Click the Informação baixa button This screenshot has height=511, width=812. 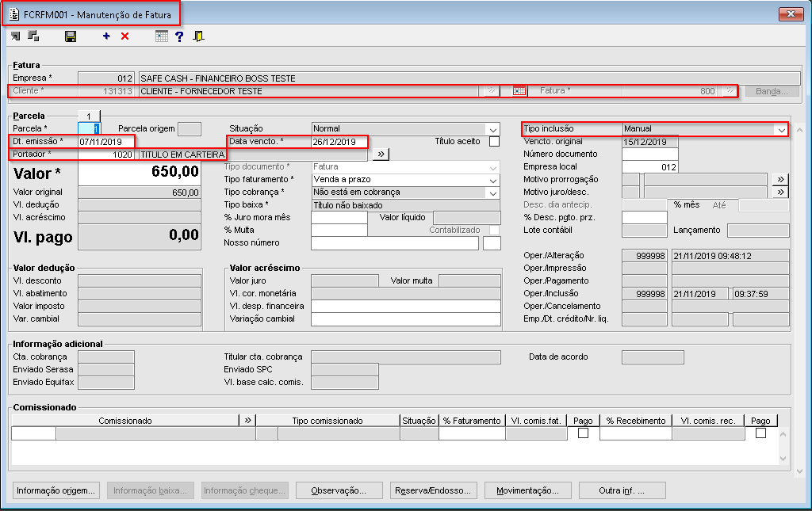click(150, 490)
